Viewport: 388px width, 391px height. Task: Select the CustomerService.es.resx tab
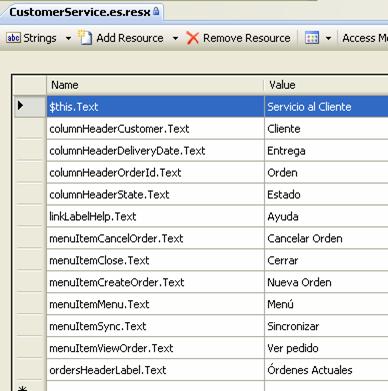click(x=80, y=12)
